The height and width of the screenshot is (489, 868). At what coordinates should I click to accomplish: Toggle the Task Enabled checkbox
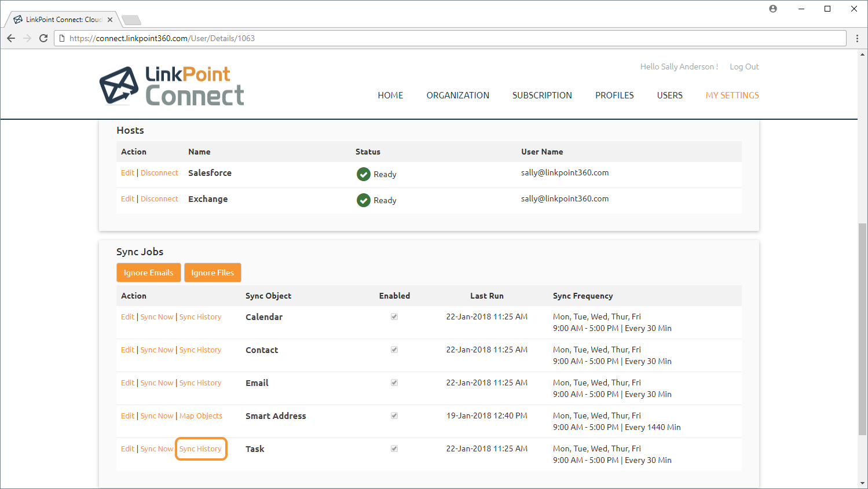click(394, 448)
